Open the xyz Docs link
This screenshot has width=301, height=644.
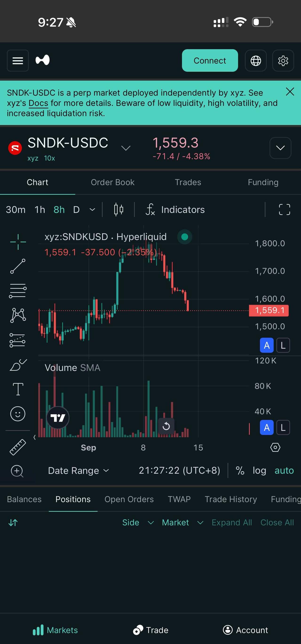(x=38, y=103)
